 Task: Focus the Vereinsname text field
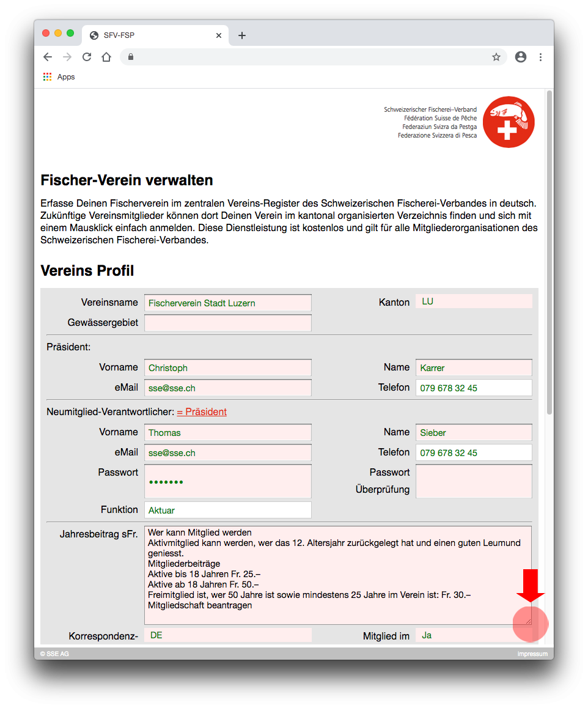coord(227,303)
